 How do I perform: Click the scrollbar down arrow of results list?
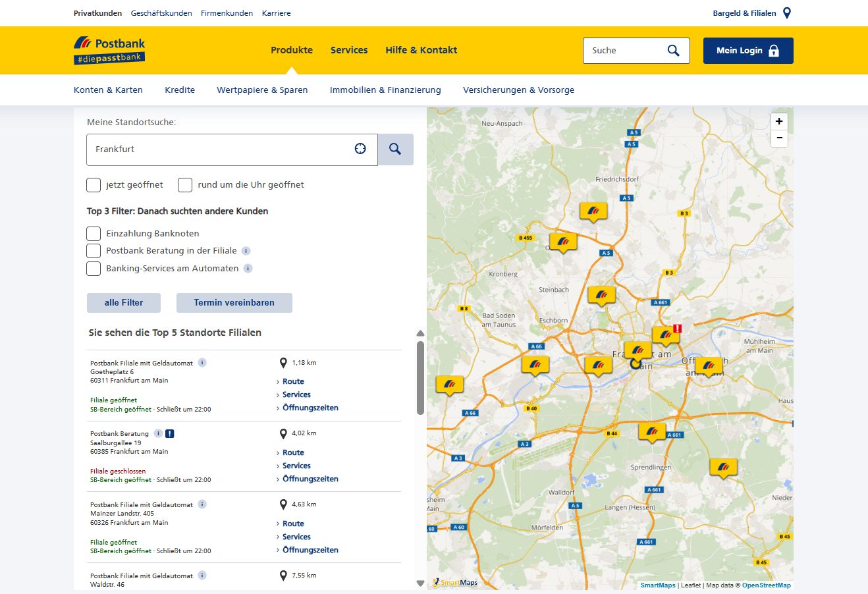tap(420, 583)
